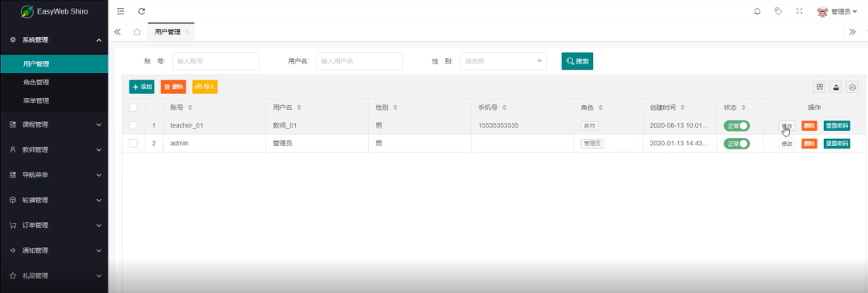
Task: Expand the 订单管理 menu group
Action: click(54, 226)
